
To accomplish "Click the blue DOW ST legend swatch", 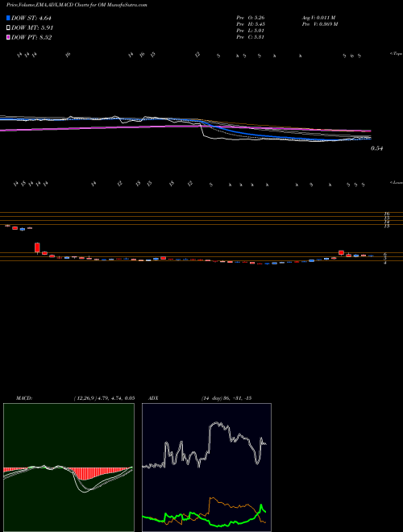I will tap(9, 18).
